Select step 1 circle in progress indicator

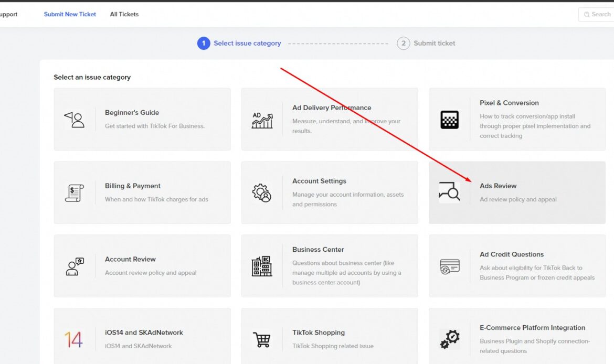coord(204,43)
